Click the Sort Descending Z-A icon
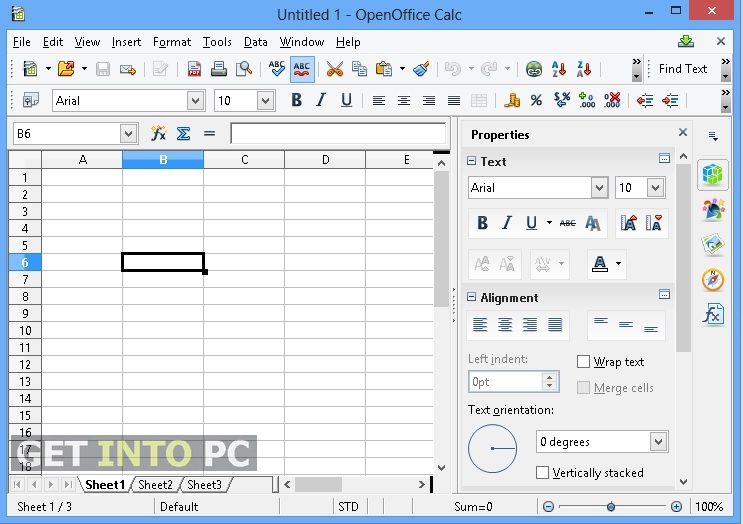743x524 pixels. pos(584,69)
